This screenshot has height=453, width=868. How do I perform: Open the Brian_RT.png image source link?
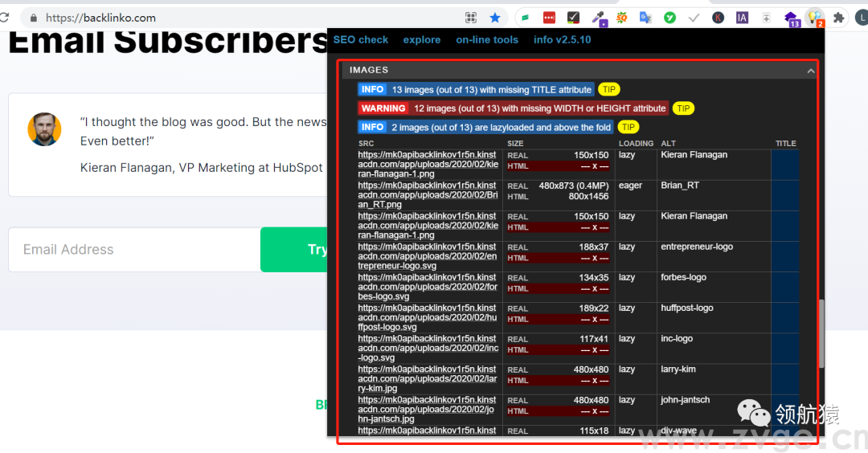(x=428, y=195)
